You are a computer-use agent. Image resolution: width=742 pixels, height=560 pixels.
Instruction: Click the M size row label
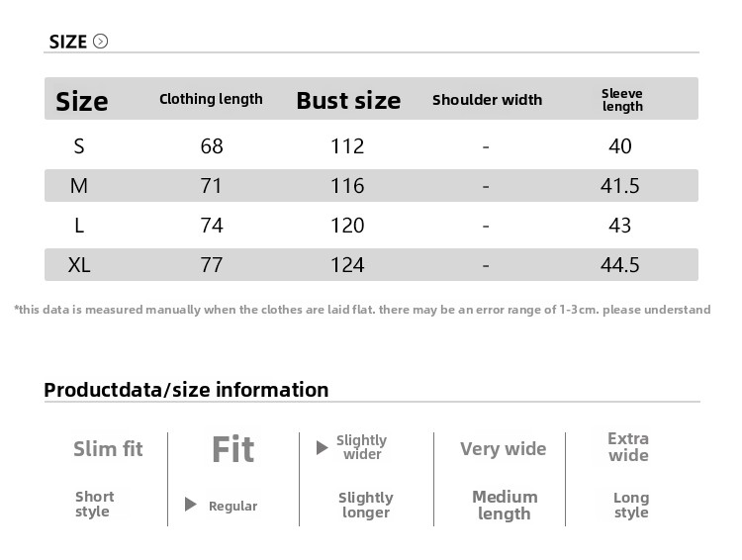pyautogui.click(x=79, y=186)
